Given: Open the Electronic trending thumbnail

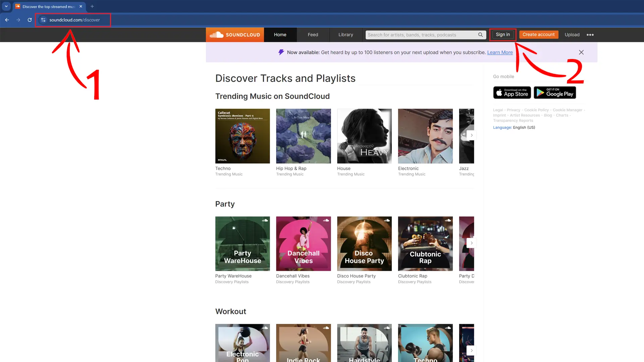Looking at the screenshot, I should (425, 136).
